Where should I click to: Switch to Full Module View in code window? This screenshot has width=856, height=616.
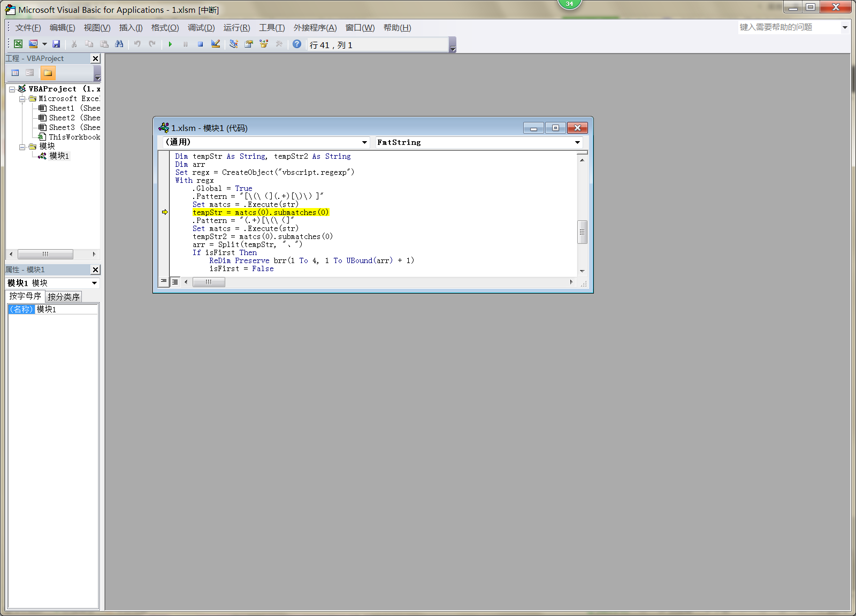pyautogui.click(x=175, y=282)
